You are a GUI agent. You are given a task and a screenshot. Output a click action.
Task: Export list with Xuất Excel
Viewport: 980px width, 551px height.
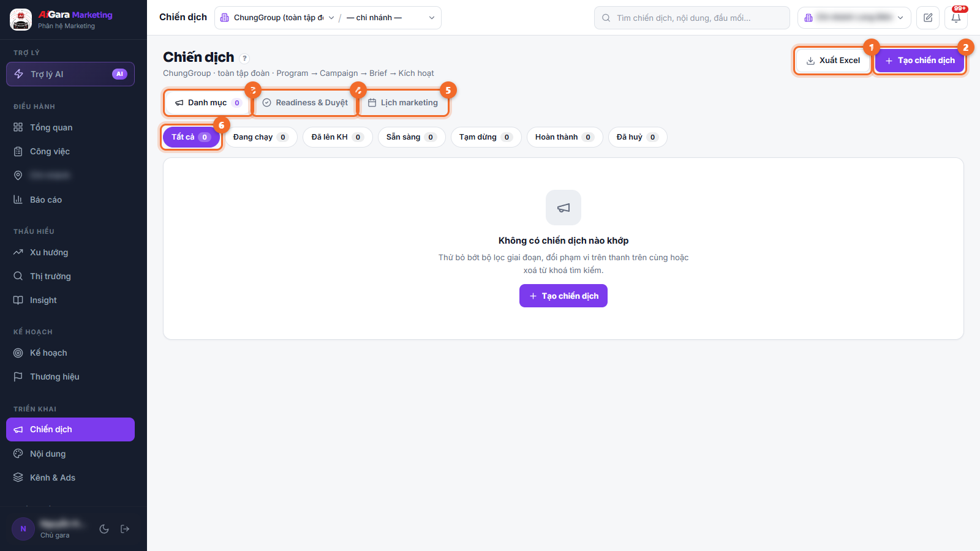point(833,61)
